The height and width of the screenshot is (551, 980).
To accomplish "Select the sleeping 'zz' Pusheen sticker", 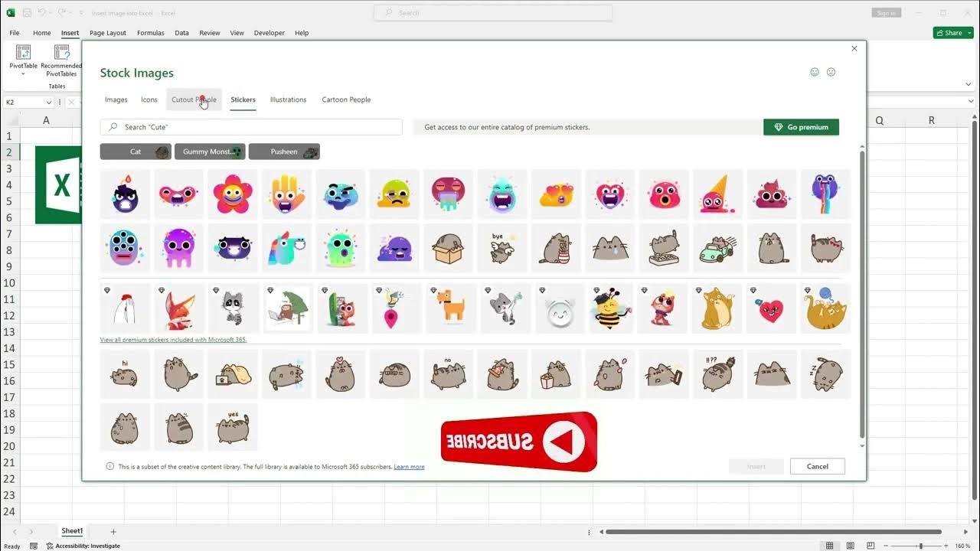I will click(x=825, y=373).
